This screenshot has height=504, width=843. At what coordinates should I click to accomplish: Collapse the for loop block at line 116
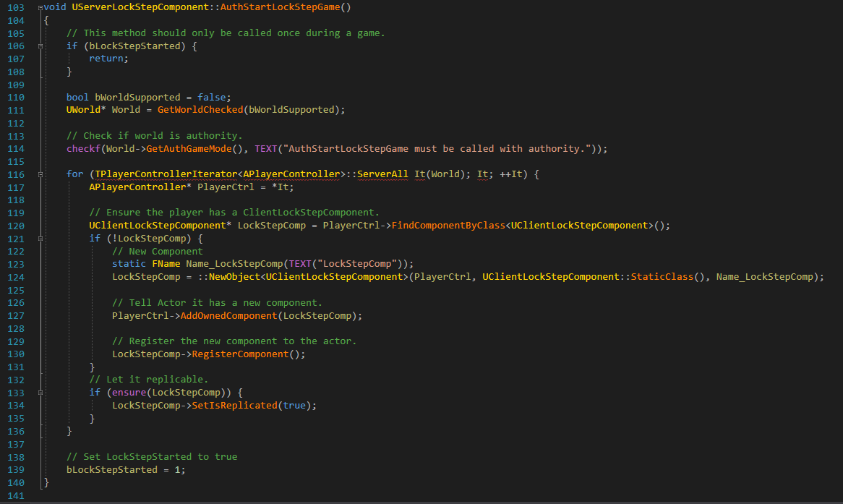click(40, 174)
